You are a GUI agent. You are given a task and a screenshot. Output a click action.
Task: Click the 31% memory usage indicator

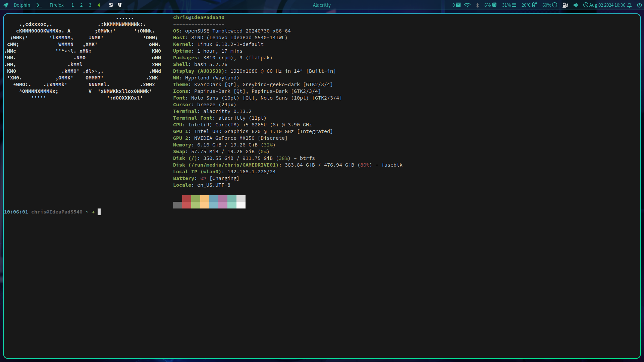(x=509, y=5)
